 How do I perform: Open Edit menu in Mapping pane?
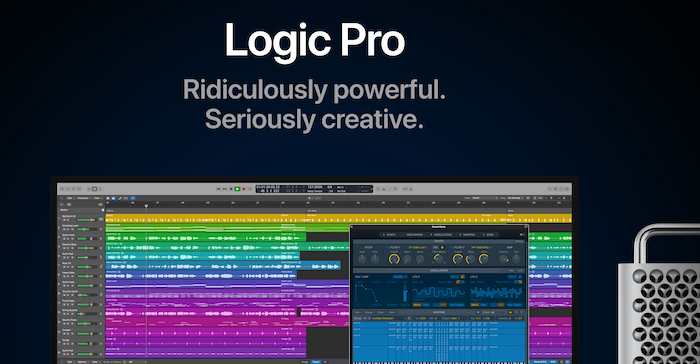click(x=358, y=312)
